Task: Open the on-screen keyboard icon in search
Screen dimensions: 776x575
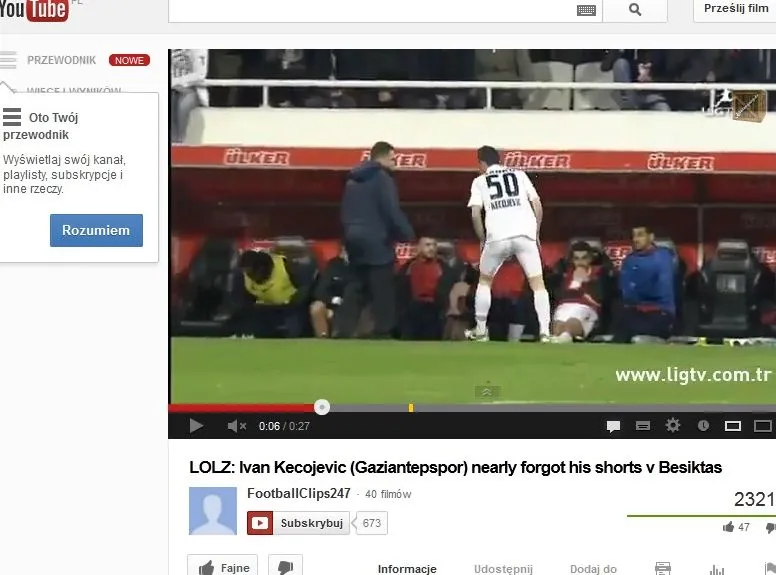Action: (586, 10)
